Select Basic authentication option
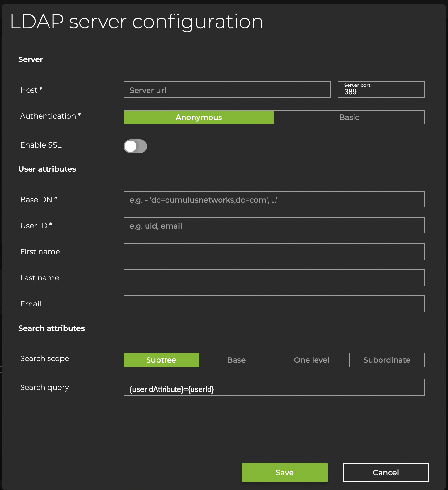The width and height of the screenshot is (448, 490). click(349, 117)
